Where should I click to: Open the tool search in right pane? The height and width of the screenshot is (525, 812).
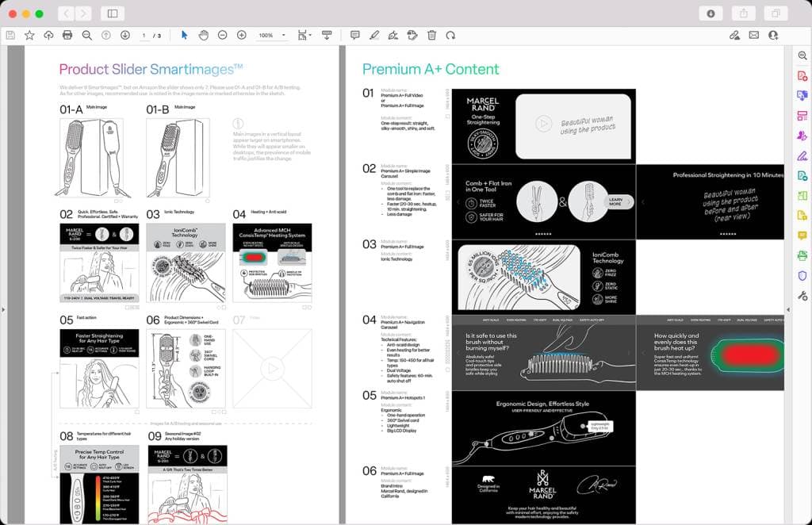(802, 56)
